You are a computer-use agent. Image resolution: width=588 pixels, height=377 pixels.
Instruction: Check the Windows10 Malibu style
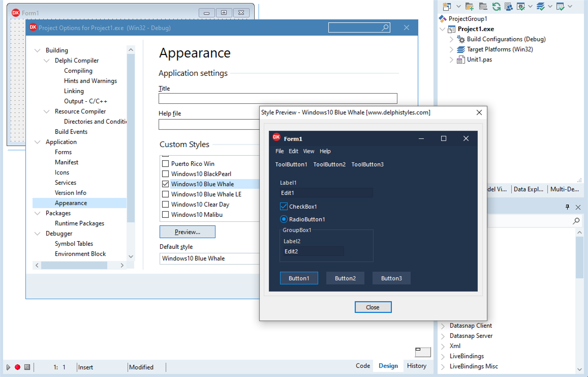[165, 215]
